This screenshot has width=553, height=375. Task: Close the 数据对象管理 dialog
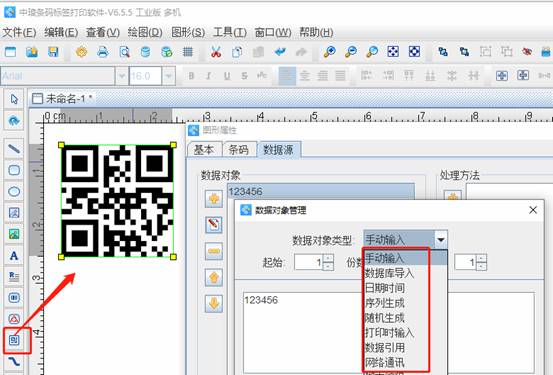pyautogui.click(x=533, y=210)
